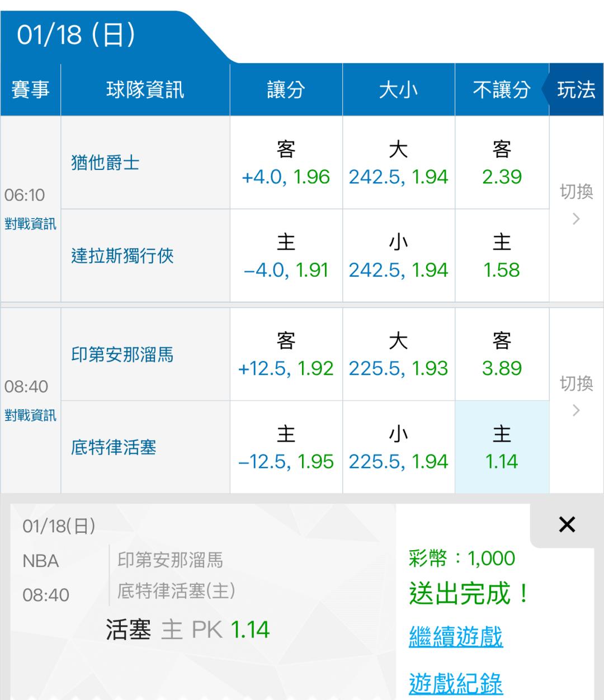Click the 讓分 column header

pyautogui.click(x=286, y=89)
